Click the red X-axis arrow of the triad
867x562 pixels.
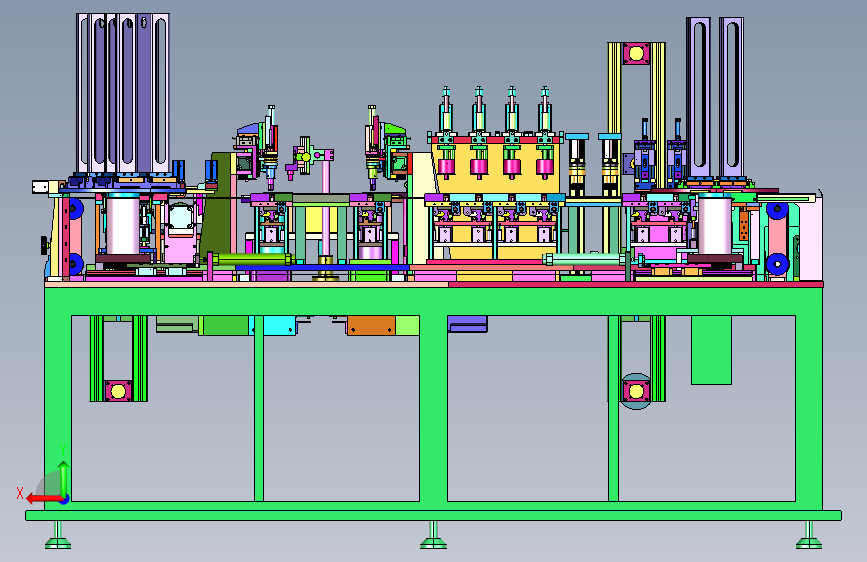tap(43, 499)
